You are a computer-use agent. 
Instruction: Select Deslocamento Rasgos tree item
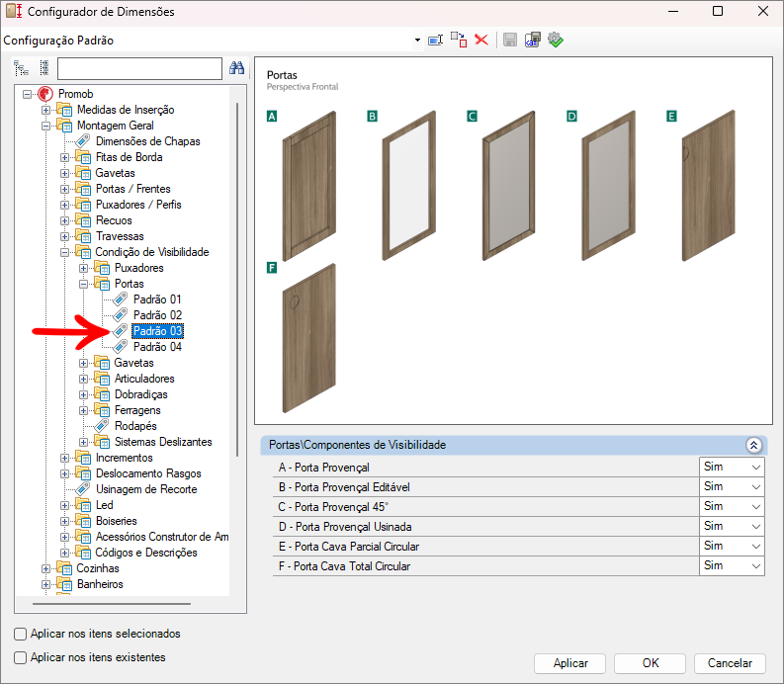point(148,473)
